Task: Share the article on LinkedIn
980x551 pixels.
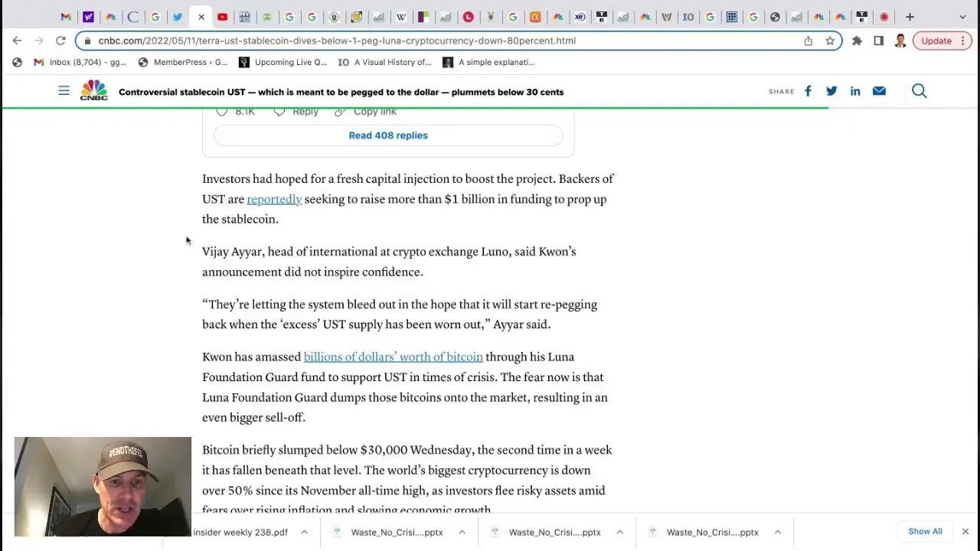Action: tap(855, 91)
